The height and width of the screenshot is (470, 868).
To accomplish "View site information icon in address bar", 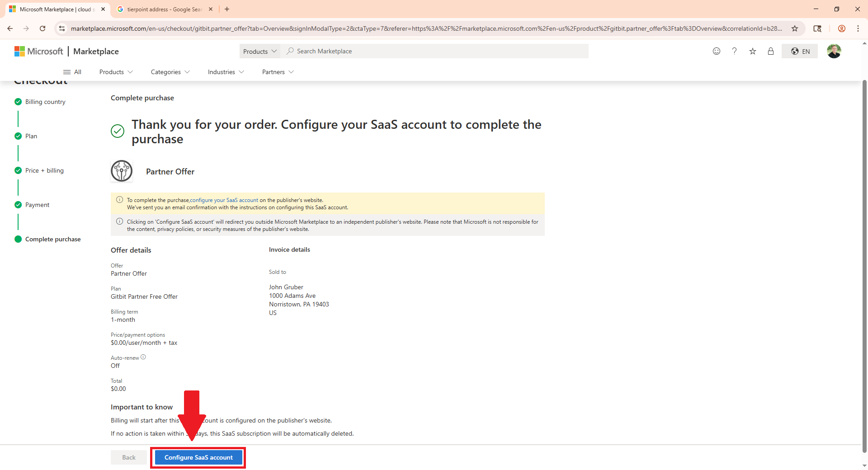I will pos(62,28).
